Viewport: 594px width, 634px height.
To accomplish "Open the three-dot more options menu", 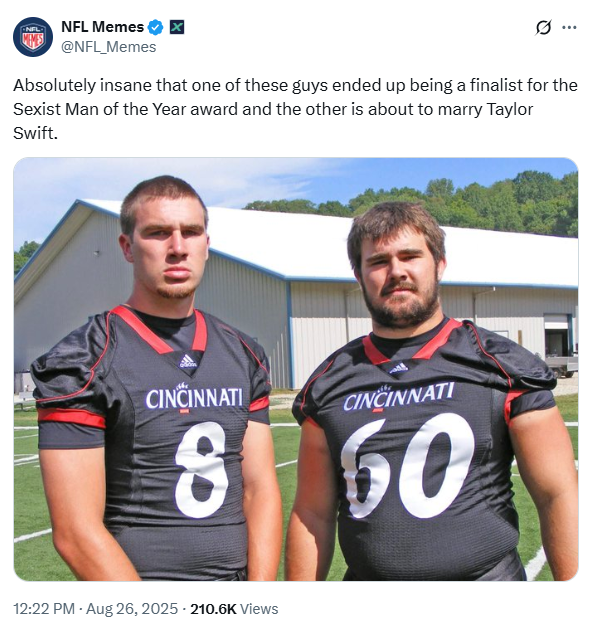I will (569, 27).
